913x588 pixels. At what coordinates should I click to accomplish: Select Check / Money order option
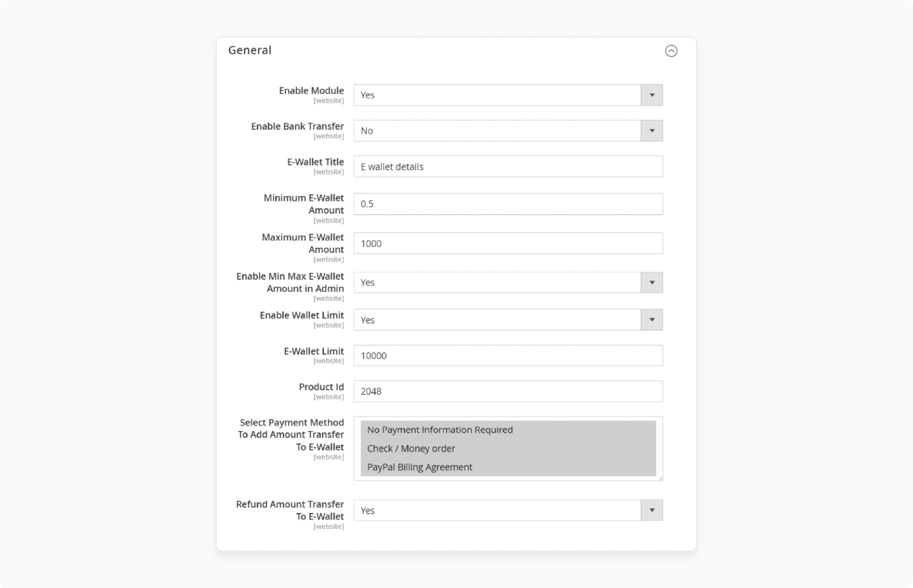(x=508, y=449)
